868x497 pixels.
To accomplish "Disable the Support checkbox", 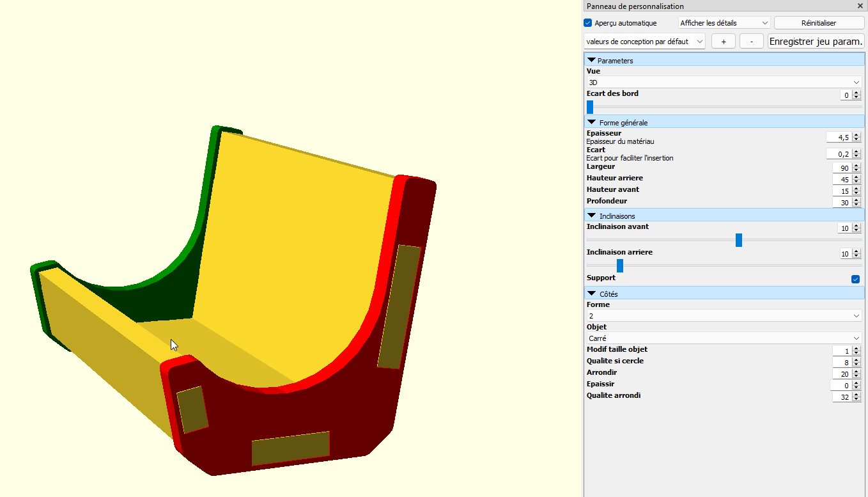I will point(855,279).
